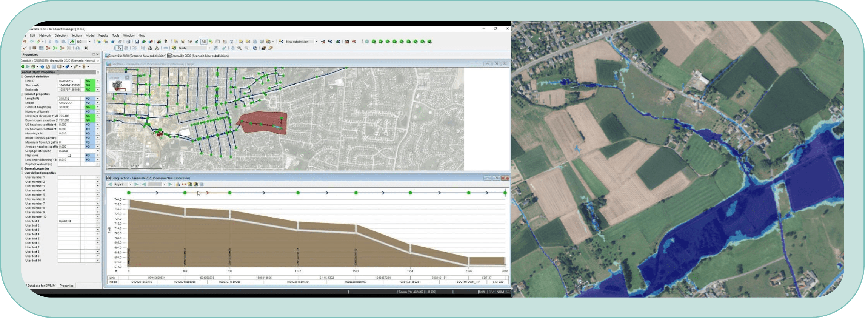This screenshot has width=868, height=321.
Task: Open the Help menu
Action: point(142,35)
